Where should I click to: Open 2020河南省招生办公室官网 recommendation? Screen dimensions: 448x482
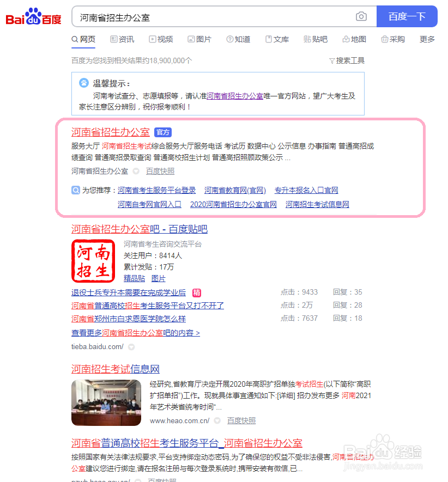pyautogui.click(x=233, y=204)
